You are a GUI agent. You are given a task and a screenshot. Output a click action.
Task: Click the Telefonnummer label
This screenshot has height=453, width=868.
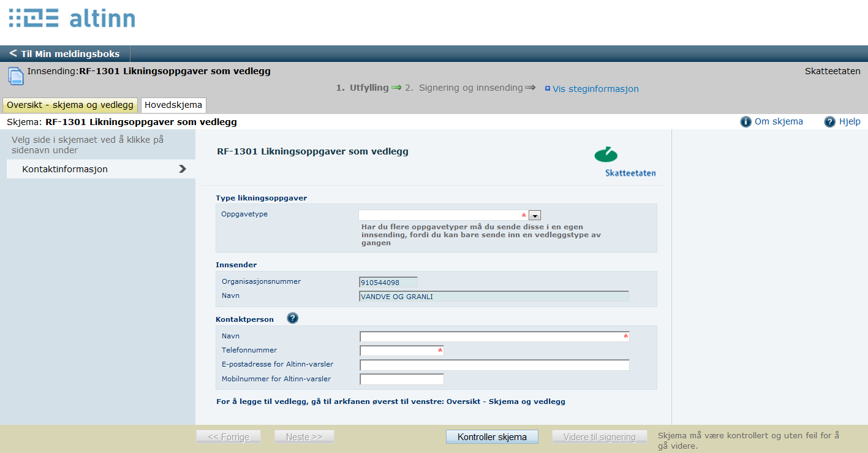(x=249, y=350)
